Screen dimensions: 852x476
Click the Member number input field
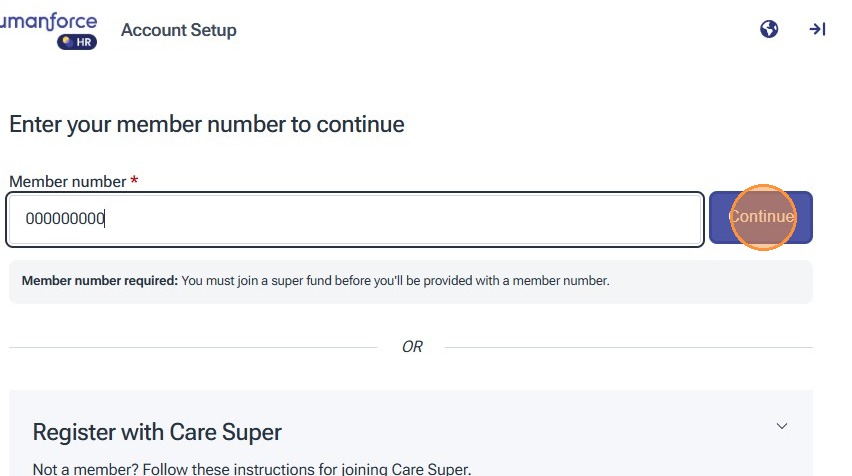[x=400, y=219]
